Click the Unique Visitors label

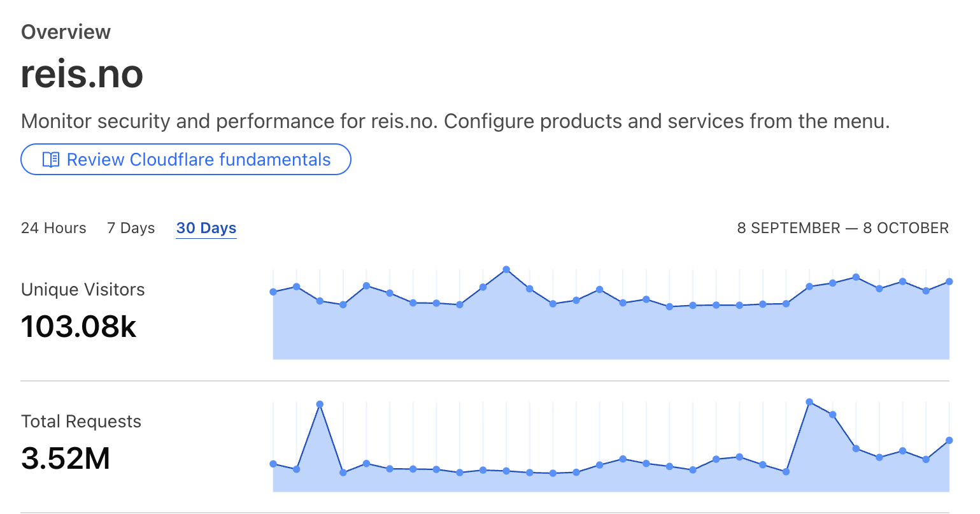point(83,290)
